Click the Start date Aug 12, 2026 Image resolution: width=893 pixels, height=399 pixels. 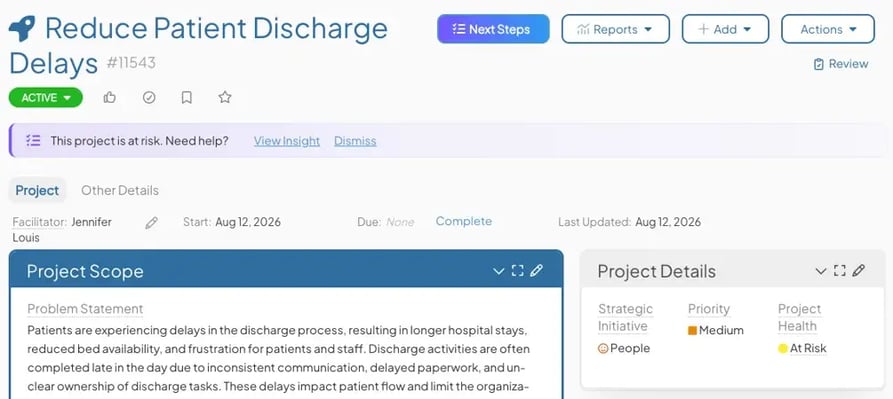point(248,222)
